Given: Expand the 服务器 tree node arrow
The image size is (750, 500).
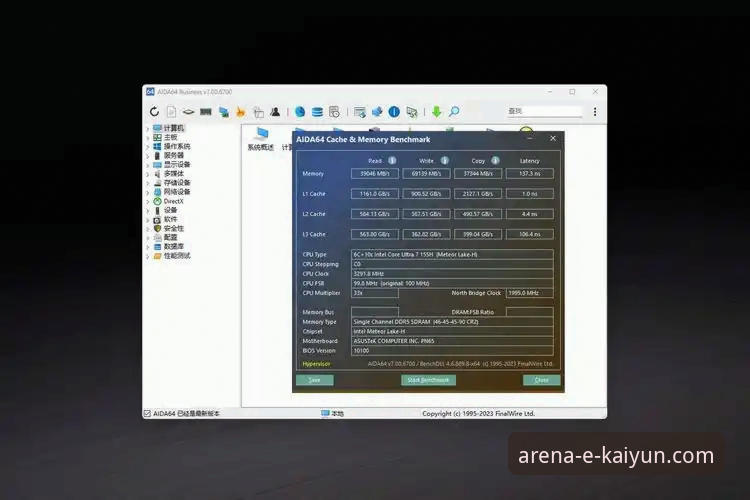Looking at the screenshot, I should (x=148, y=156).
